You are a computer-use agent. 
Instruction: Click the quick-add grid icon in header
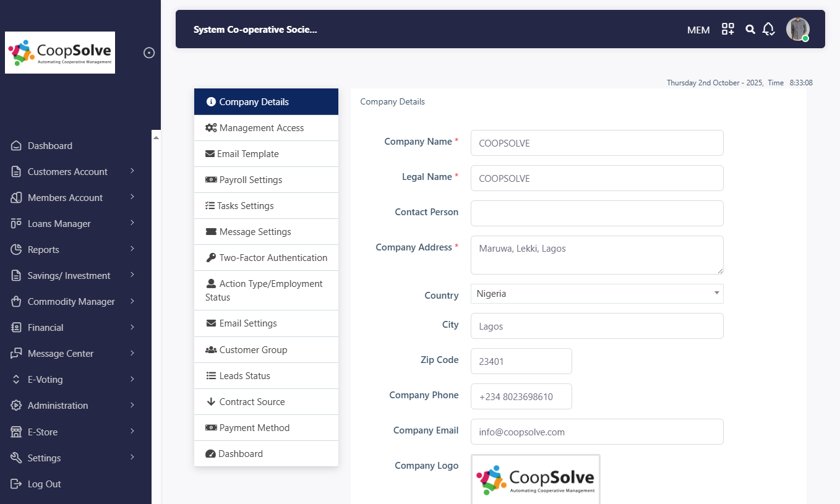coord(728,29)
